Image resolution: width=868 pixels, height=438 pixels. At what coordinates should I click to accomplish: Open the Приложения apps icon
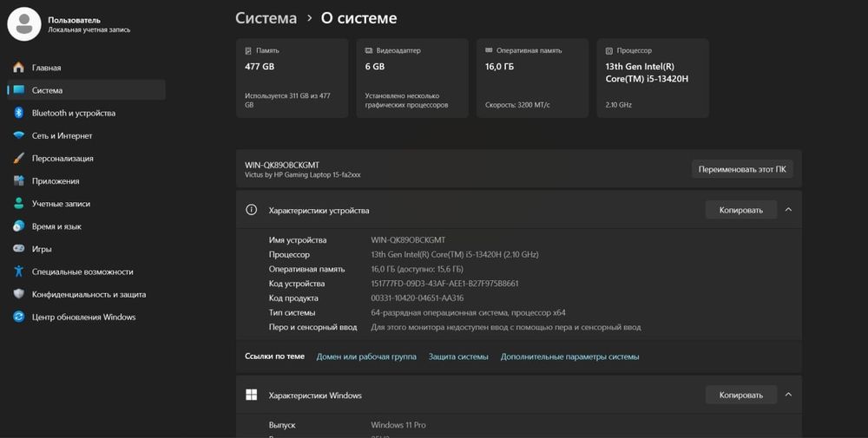pyautogui.click(x=19, y=181)
